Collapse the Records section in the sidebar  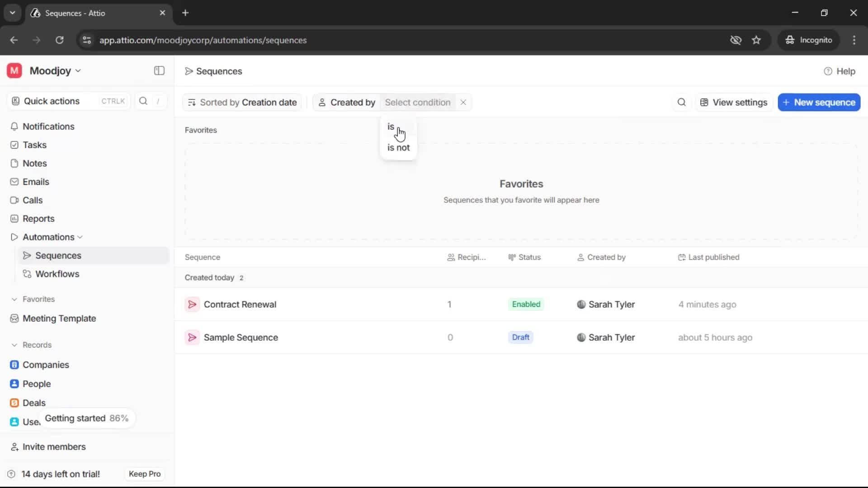coord(14,345)
